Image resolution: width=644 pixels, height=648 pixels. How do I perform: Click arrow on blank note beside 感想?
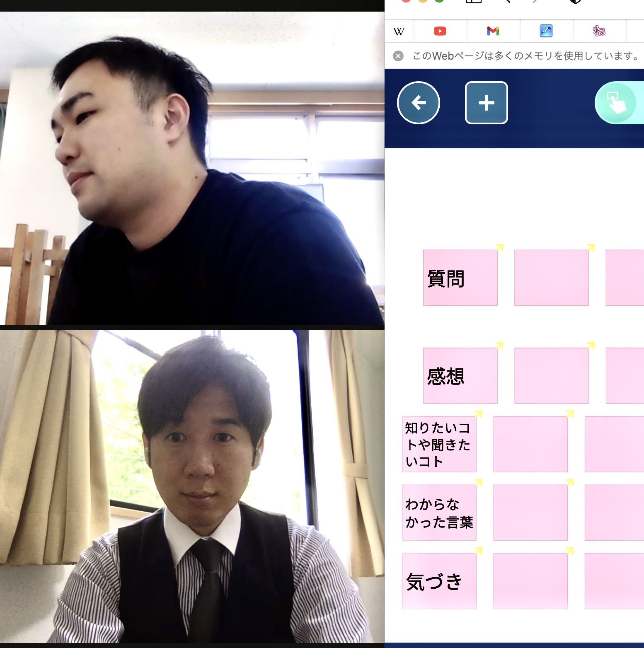tap(591, 345)
